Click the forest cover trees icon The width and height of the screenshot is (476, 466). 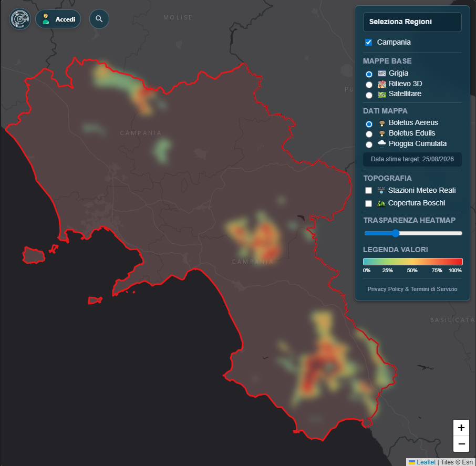pos(381,203)
